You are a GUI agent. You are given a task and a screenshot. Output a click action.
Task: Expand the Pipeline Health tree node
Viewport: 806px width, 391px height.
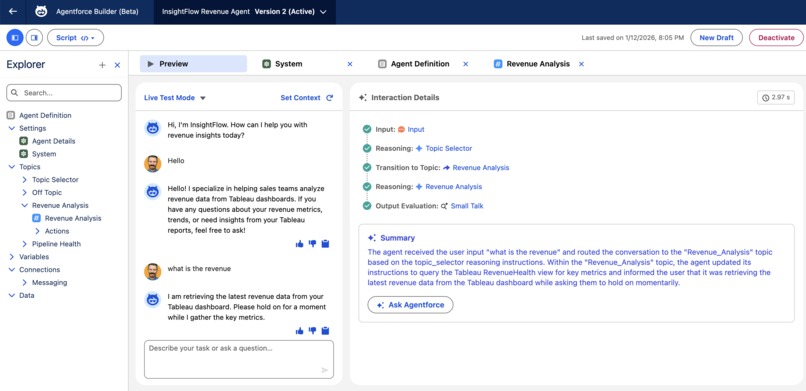point(25,244)
